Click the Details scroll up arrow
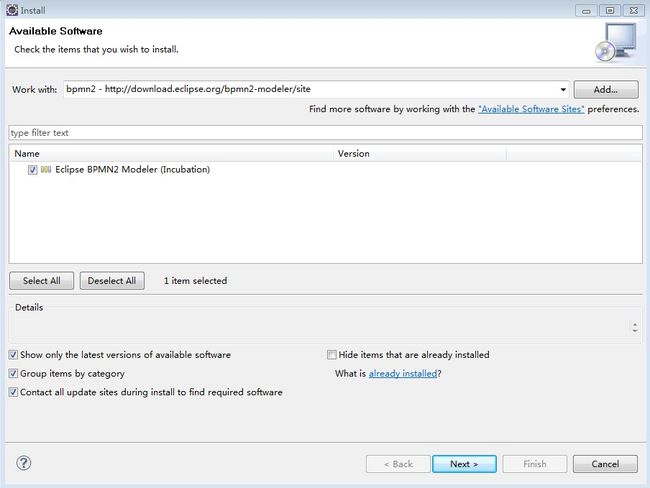This screenshot has height=488, width=650. 635,323
